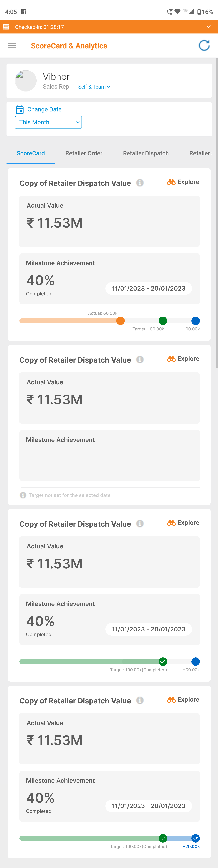Open the title info icon on the target-not-set card

pyautogui.click(x=140, y=360)
